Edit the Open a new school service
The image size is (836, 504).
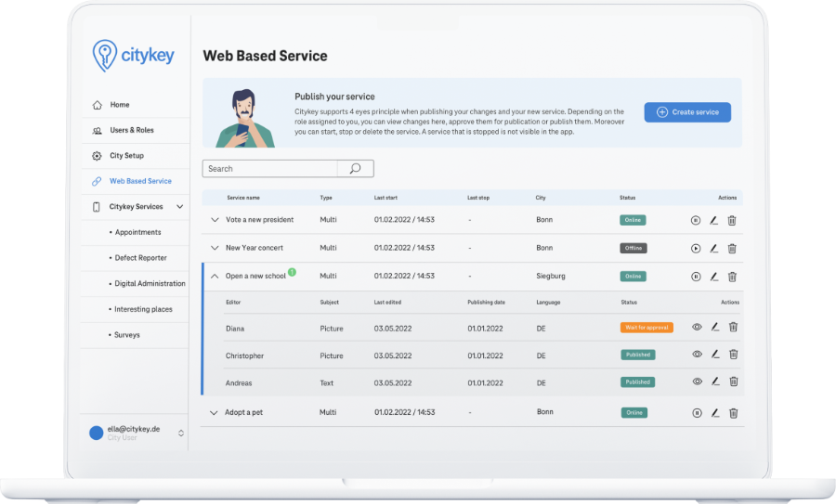714,277
